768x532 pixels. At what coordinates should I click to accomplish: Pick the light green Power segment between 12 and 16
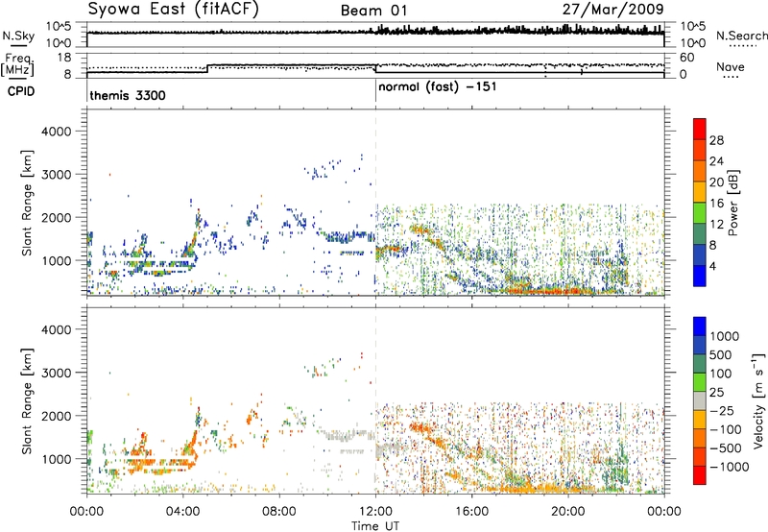[x=700, y=212]
